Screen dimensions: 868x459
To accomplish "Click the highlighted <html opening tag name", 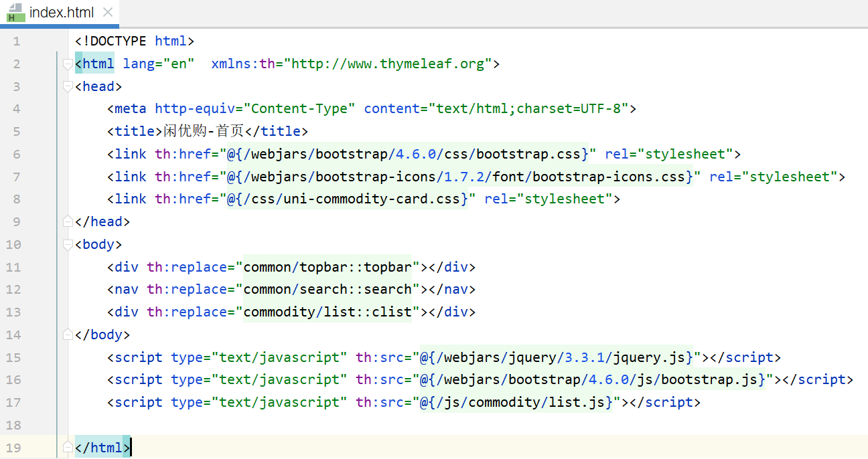I will pos(94,64).
